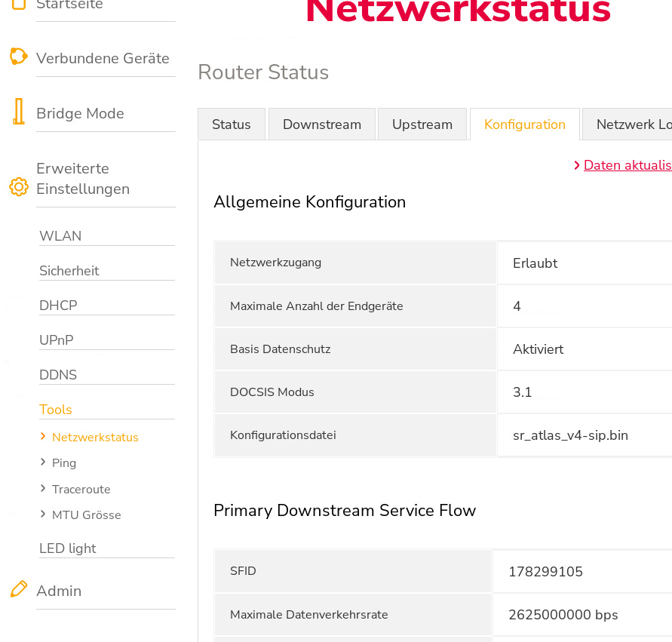Image resolution: width=672 pixels, height=642 pixels.
Task: Open the LED light settings
Action: (68, 548)
